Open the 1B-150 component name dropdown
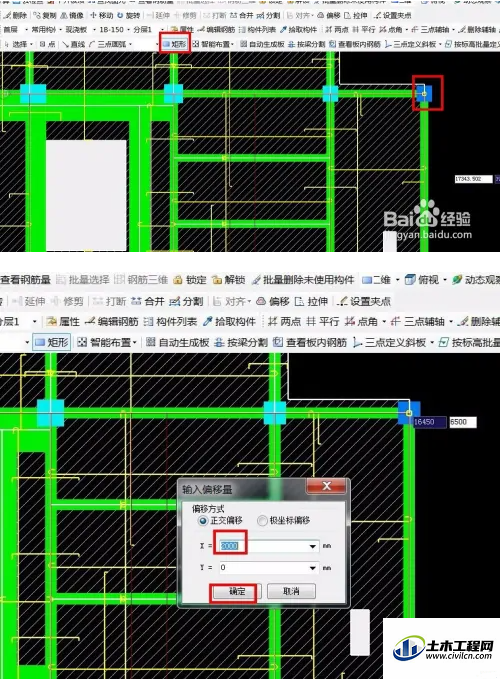The width and height of the screenshot is (500, 679). pyautogui.click(x=129, y=30)
